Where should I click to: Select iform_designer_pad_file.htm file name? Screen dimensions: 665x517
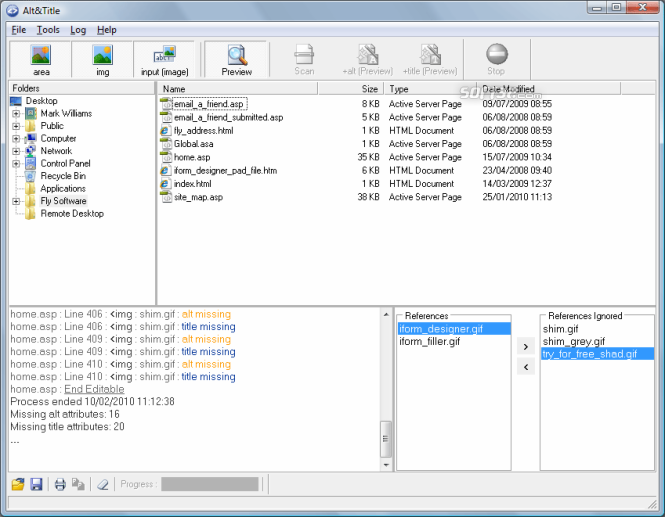coord(225,170)
